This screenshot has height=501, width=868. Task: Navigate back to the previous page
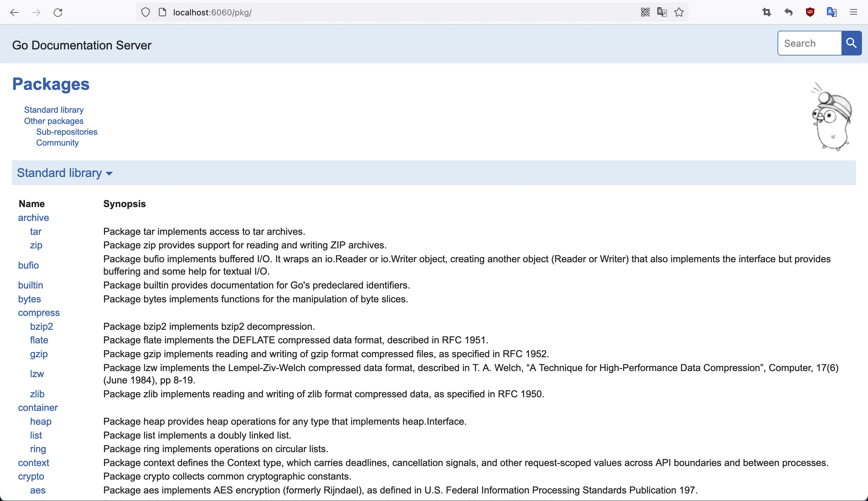tap(14, 12)
